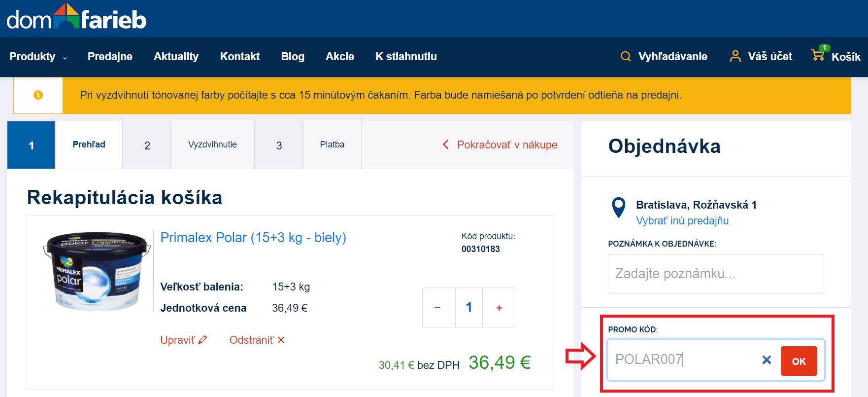Open Košík cart link

[x=846, y=57]
